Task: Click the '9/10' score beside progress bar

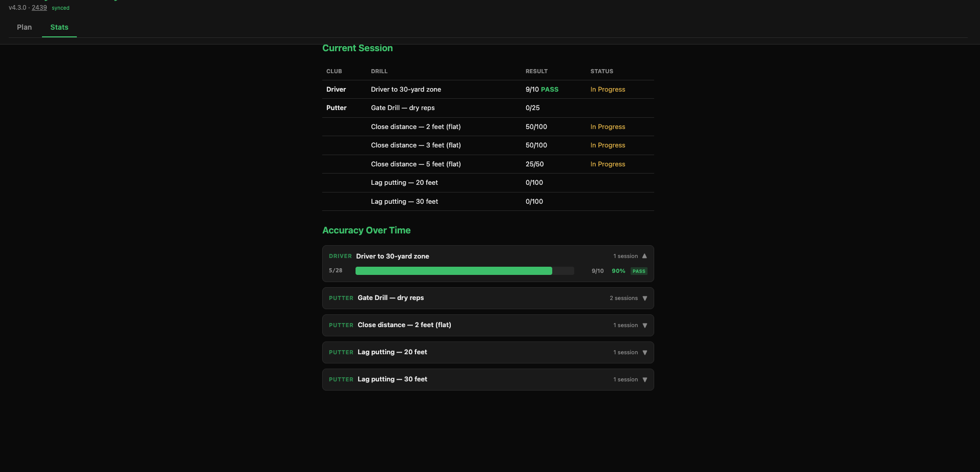Action: pos(597,271)
